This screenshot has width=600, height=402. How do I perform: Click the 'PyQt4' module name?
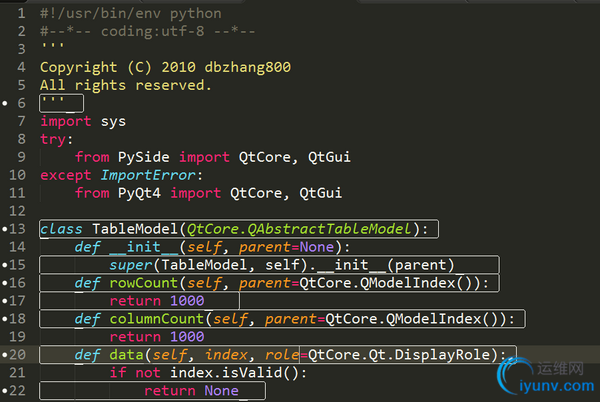(x=139, y=193)
